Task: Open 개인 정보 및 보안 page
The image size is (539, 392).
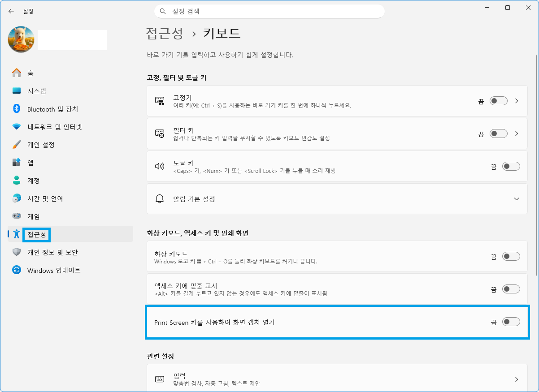Action: 70,252
